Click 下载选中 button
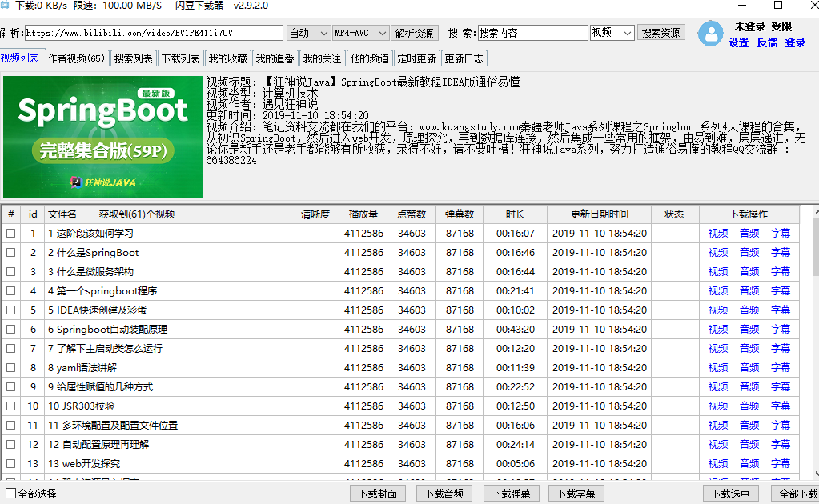Viewport: 819px width, 504px height. [731, 493]
